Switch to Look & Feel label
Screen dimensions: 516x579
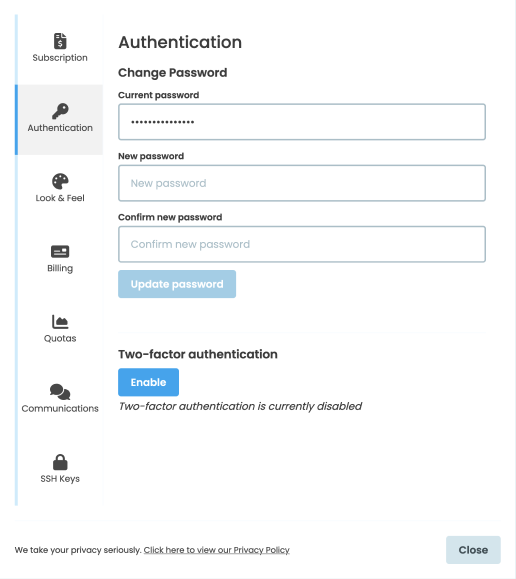(60, 198)
